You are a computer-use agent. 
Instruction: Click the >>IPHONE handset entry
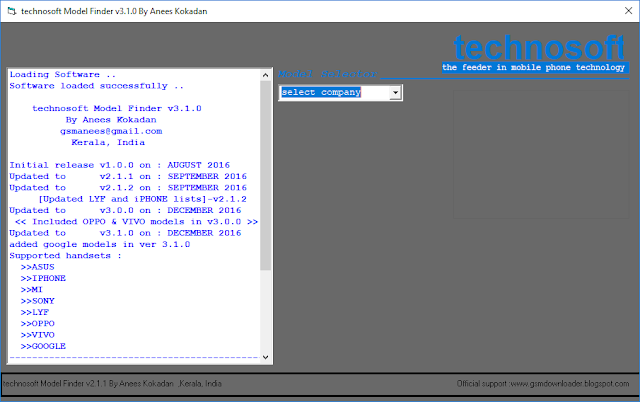coord(43,278)
